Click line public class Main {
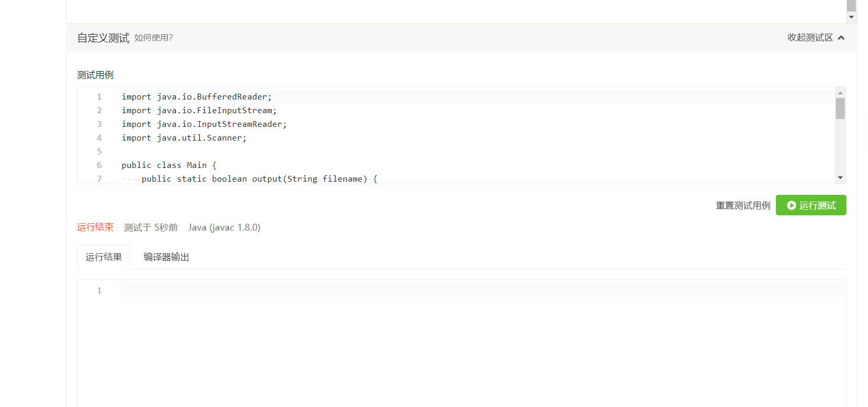 [169, 165]
